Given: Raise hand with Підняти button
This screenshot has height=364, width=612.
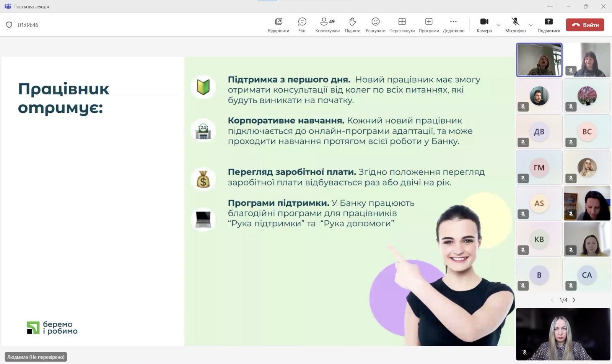Looking at the screenshot, I should [x=352, y=25].
